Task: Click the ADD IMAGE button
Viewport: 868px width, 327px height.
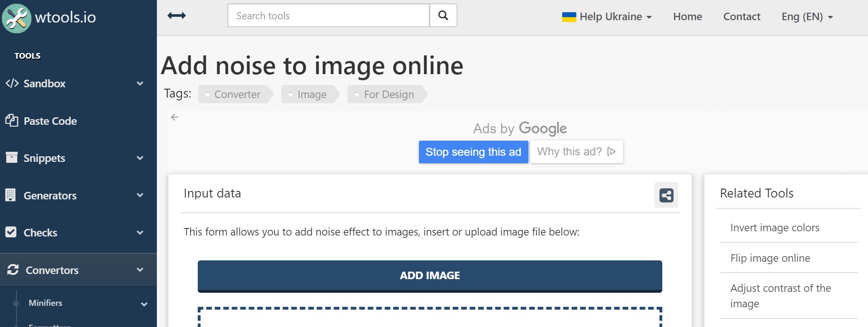Action: point(430,276)
